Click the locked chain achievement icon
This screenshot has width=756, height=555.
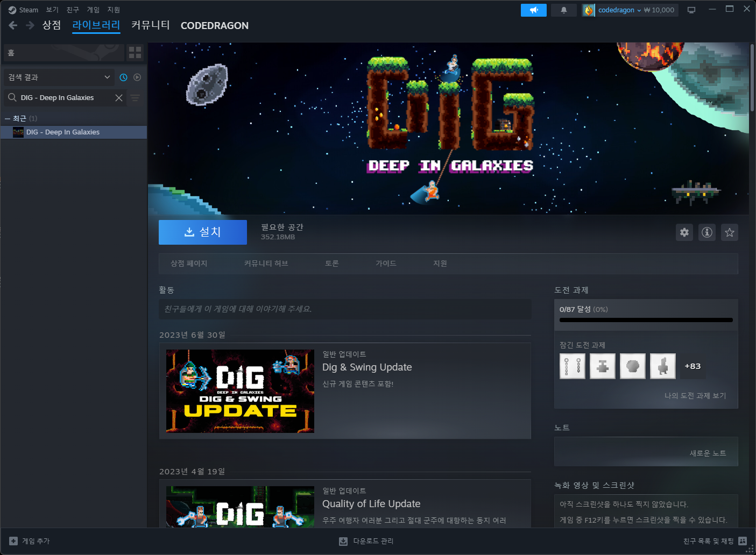tap(573, 366)
